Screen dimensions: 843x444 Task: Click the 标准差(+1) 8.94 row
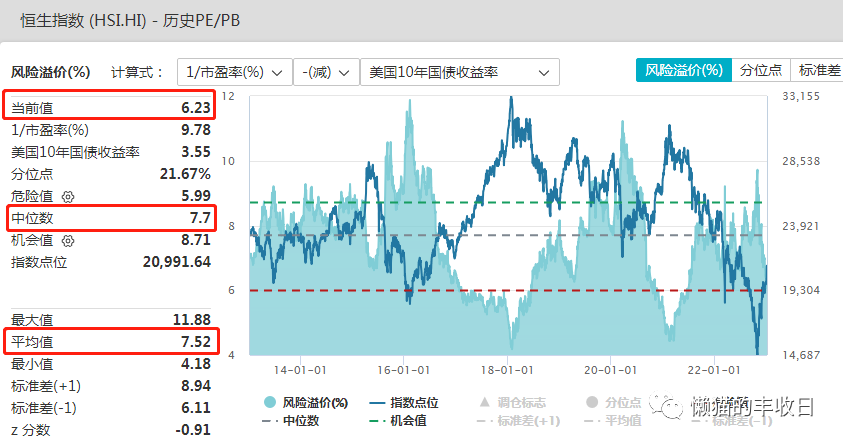(111, 386)
